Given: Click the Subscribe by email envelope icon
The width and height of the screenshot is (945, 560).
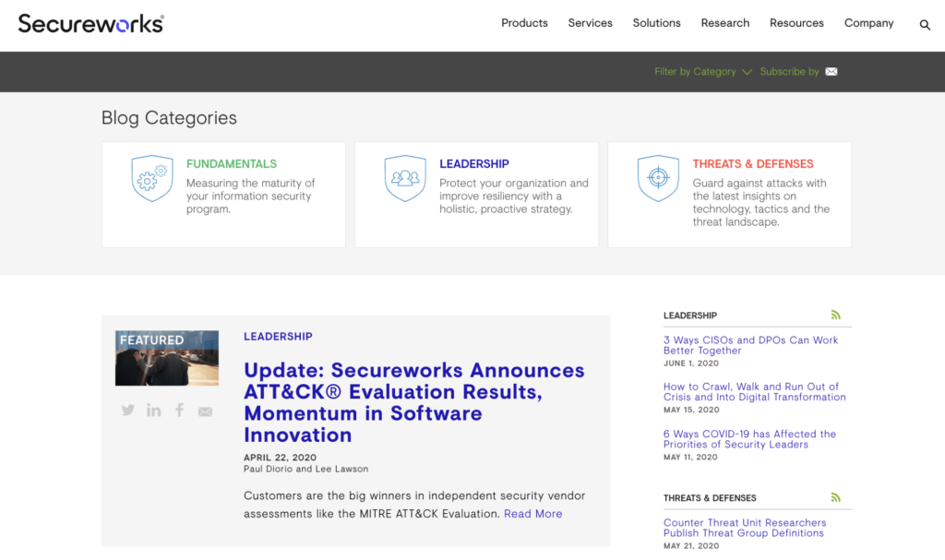Looking at the screenshot, I should (831, 72).
